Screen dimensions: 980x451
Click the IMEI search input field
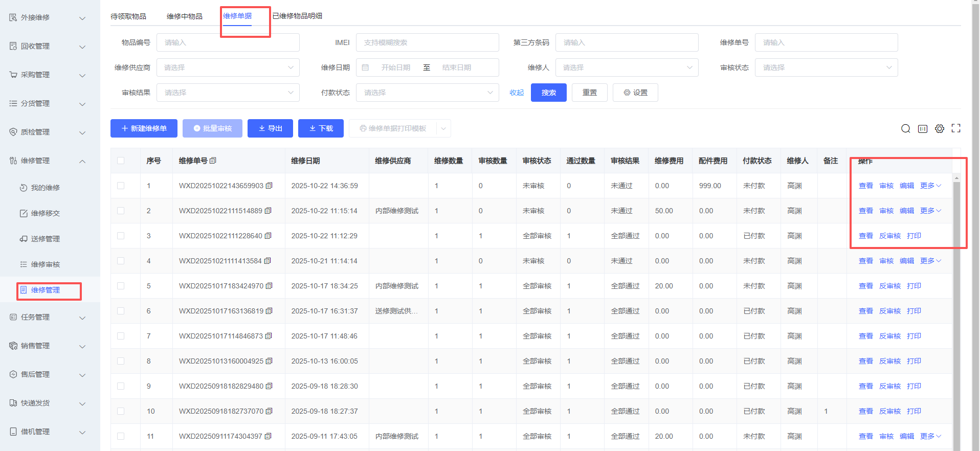click(x=427, y=42)
